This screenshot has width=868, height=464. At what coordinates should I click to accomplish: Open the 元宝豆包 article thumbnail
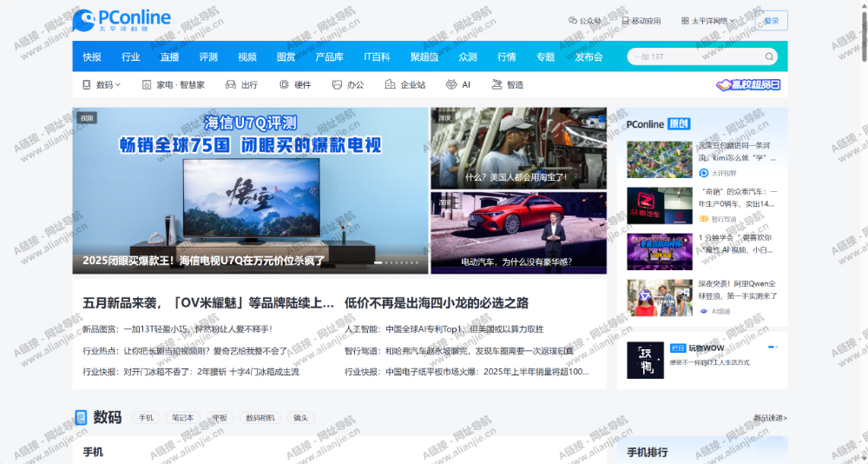[660, 160]
